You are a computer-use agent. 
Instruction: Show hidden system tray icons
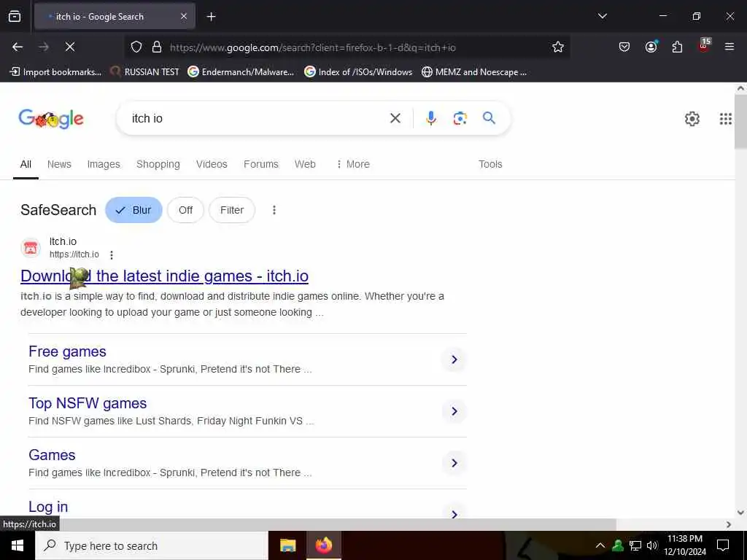(600, 545)
